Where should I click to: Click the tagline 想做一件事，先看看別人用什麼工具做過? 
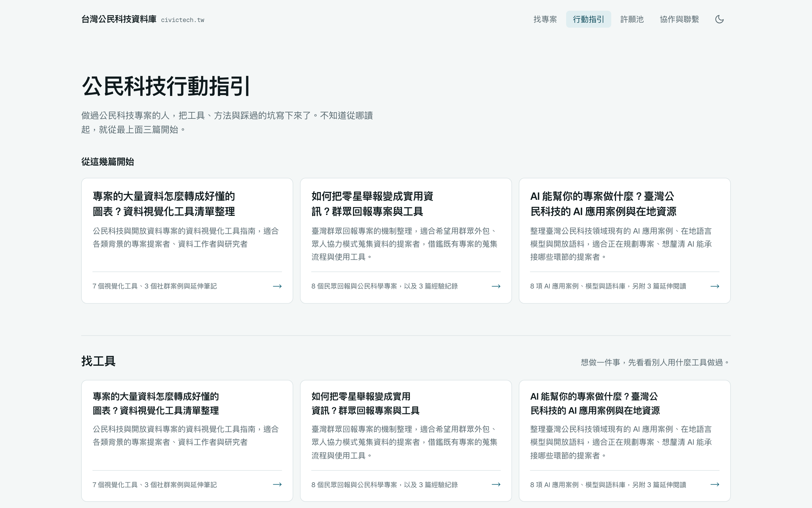click(x=656, y=363)
